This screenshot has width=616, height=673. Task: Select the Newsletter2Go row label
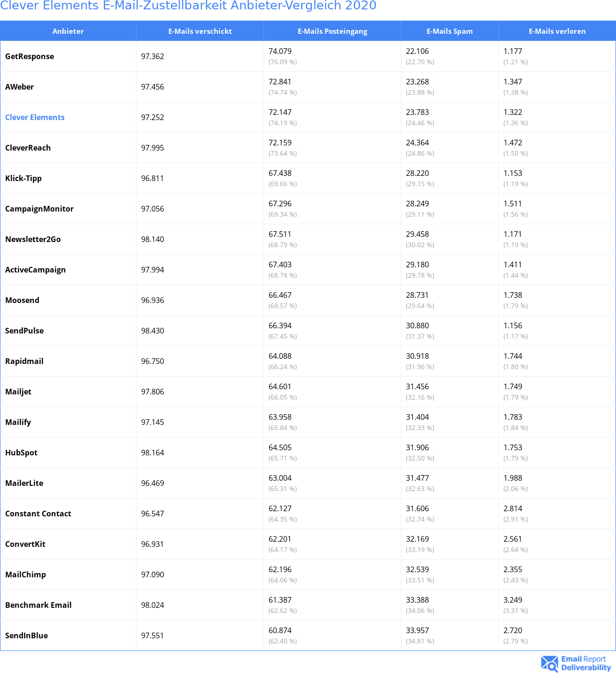[x=33, y=239]
